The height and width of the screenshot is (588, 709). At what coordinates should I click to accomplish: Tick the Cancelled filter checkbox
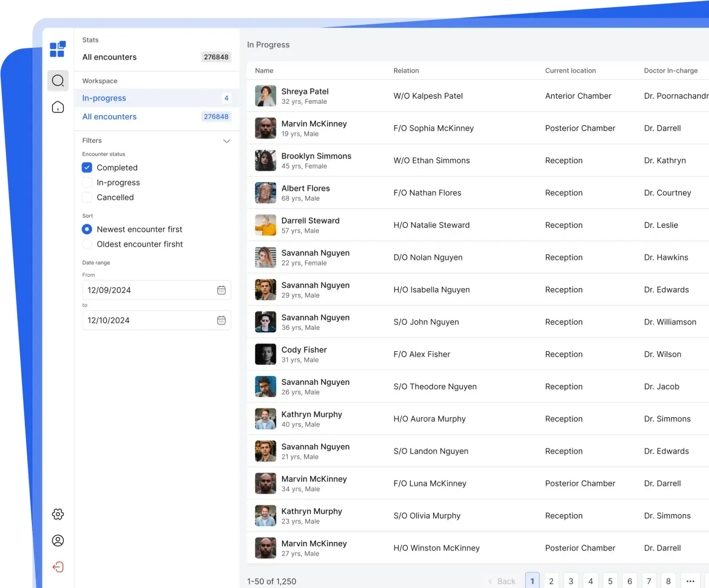tap(87, 197)
